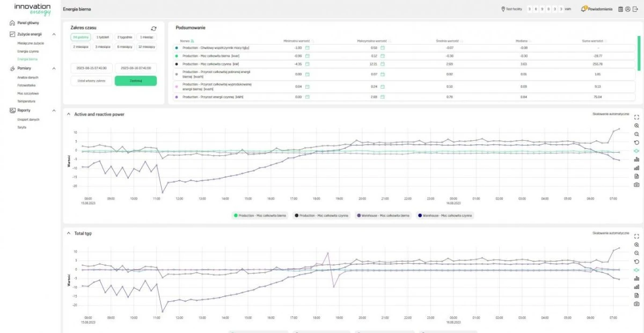Toggle Production - Moc całkowita czynna legend series
Image resolution: width=644 pixels, height=333 pixels.
pos(321,215)
